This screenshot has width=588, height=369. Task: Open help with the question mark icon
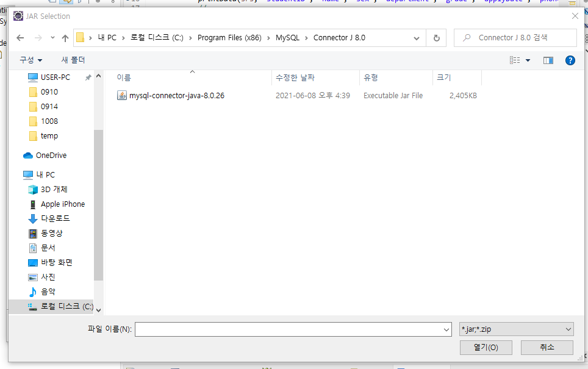570,60
